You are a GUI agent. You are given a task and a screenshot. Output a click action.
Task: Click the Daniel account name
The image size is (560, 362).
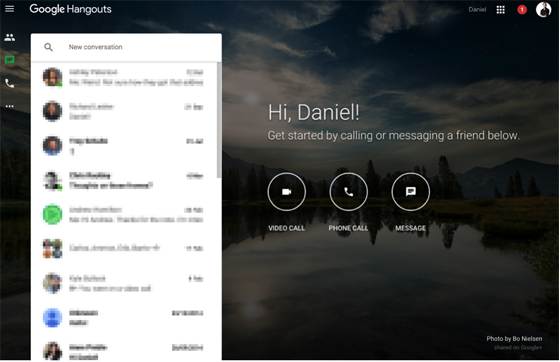click(x=477, y=10)
